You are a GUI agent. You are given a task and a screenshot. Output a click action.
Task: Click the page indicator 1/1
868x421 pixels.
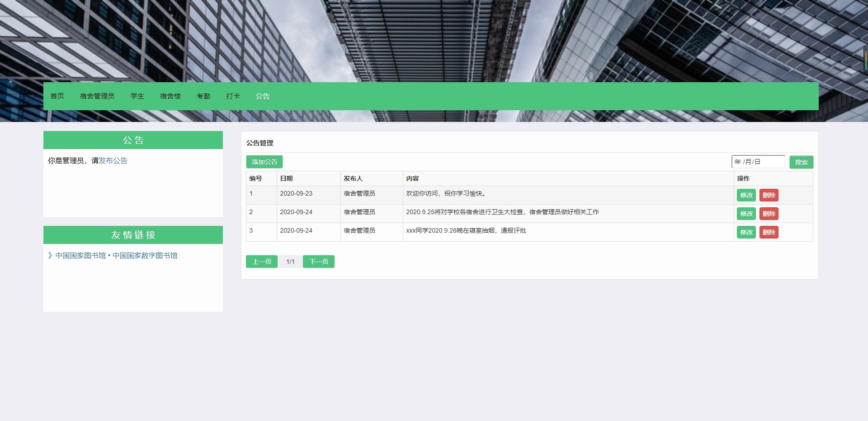pyautogui.click(x=290, y=262)
